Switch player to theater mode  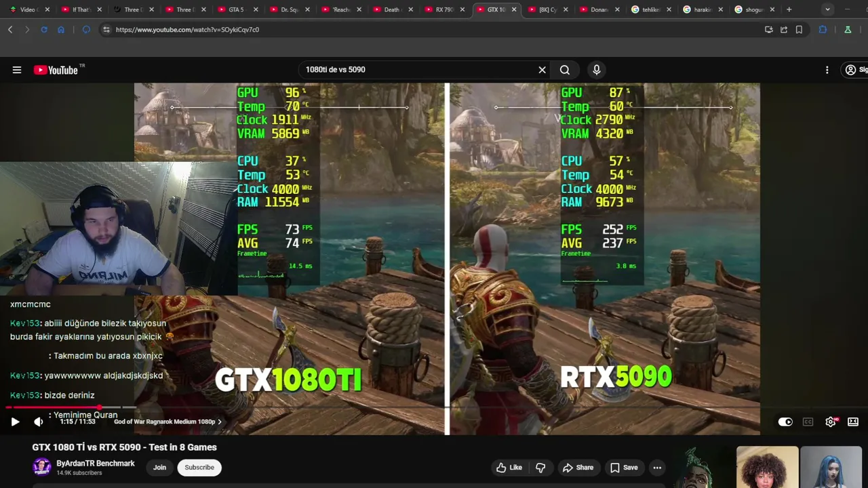(853, 422)
